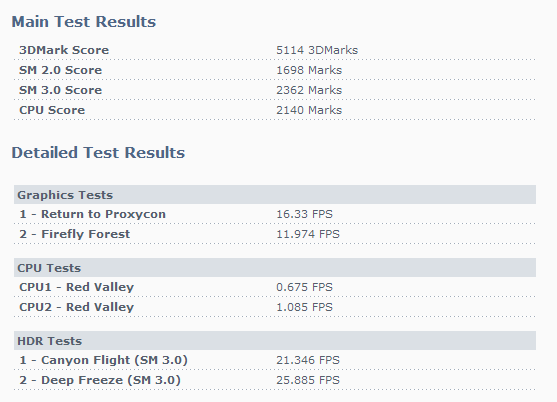Click the 1698 Marks value
This screenshot has width=557, height=402.
pyautogui.click(x=309, y=70)
